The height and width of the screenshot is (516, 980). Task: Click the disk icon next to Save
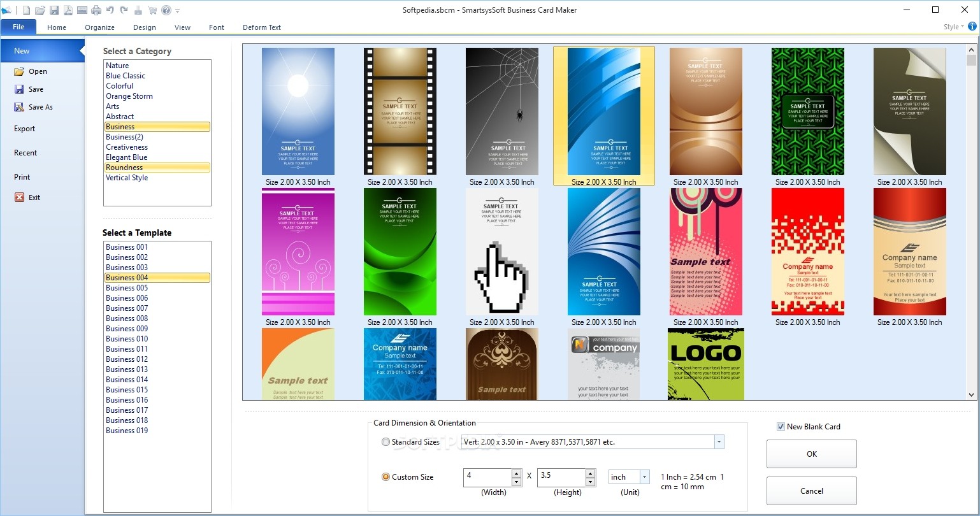(x=19, y=89)
